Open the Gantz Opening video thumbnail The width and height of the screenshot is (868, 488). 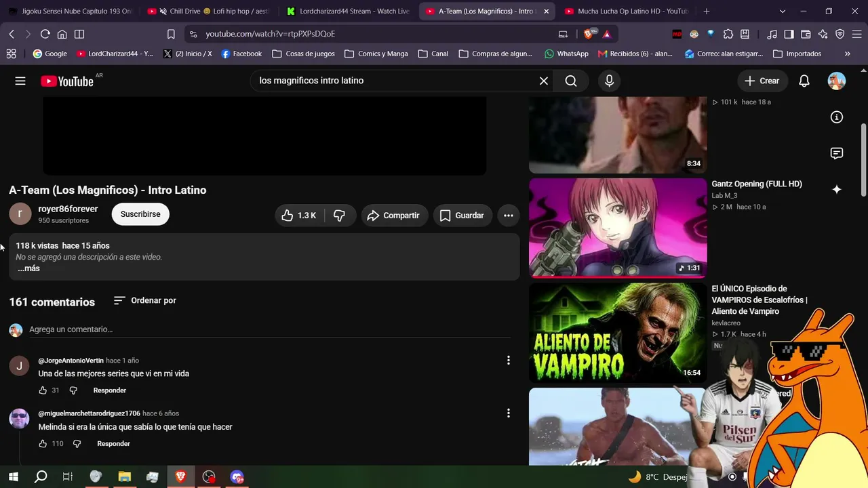[x=618, y=228]
